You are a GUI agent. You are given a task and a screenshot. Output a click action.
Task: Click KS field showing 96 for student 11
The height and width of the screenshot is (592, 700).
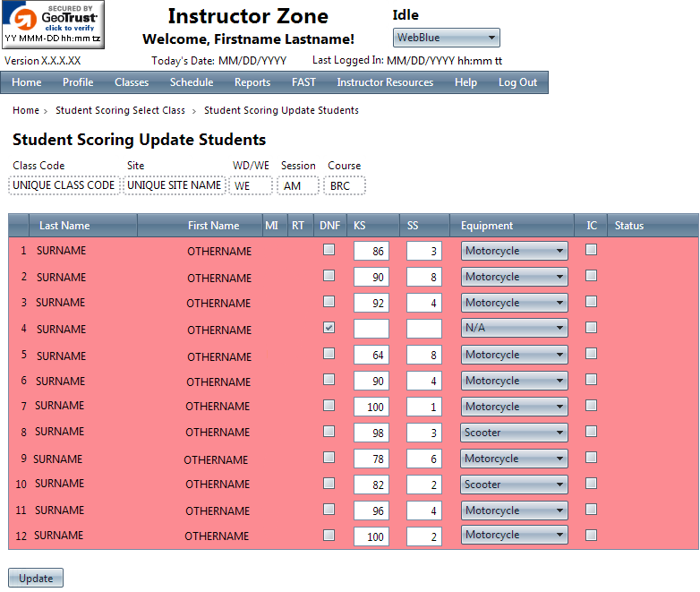pos(371,510)
